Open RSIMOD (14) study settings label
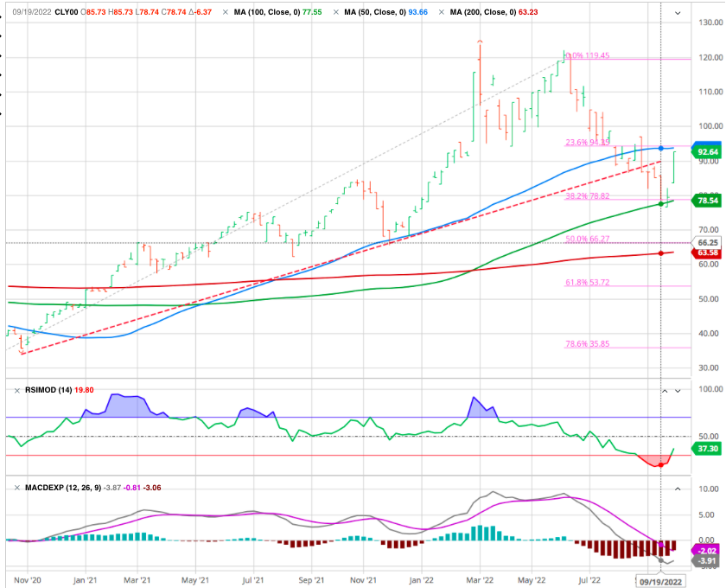Screen dimensions: 726x588 (x=48, y=390)
